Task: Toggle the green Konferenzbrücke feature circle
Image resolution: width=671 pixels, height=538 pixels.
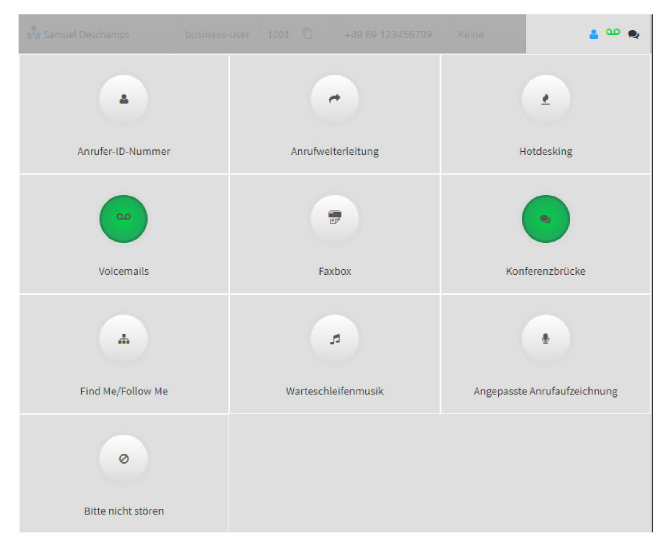Action: pos(545,219)
